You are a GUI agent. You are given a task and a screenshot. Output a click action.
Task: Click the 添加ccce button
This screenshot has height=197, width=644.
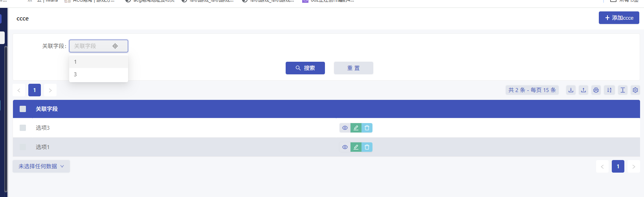(619, 18)
